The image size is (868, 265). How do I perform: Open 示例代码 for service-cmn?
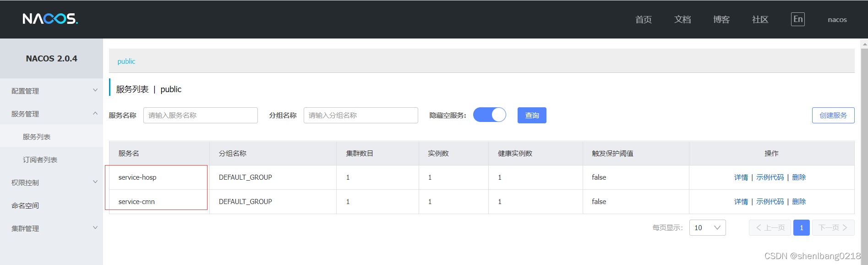coord(770,202)
